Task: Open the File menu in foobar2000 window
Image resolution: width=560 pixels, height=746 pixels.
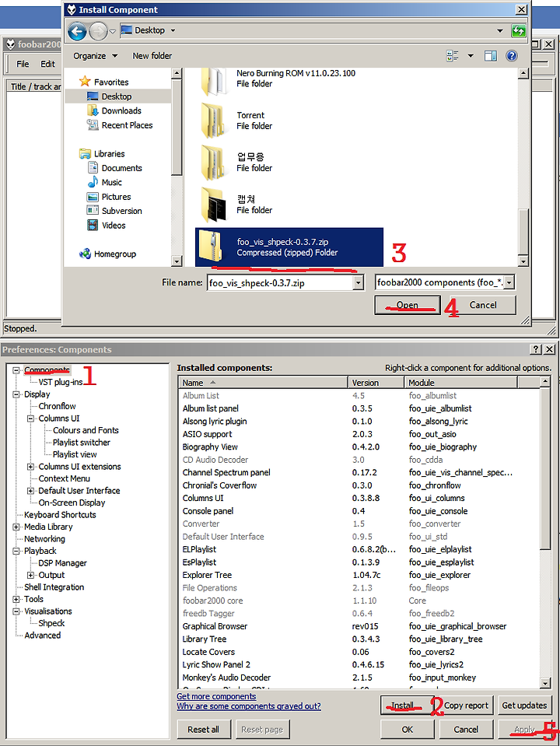Action: [x=23, y=64]
